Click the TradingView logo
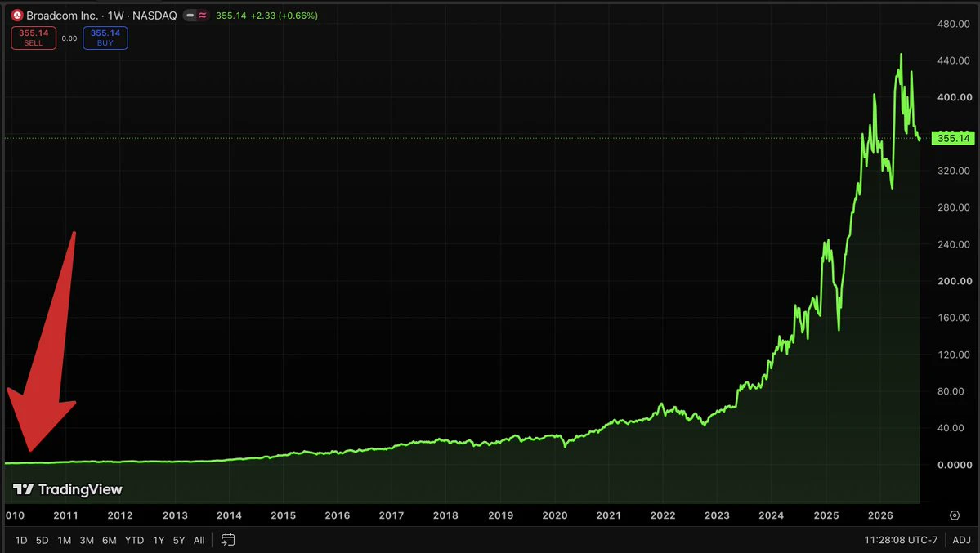 pyautogui.click(x=68, y=489)
